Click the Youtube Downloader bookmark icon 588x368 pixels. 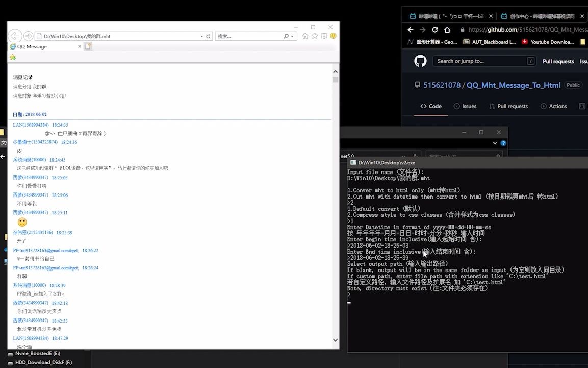click(525, 42)
